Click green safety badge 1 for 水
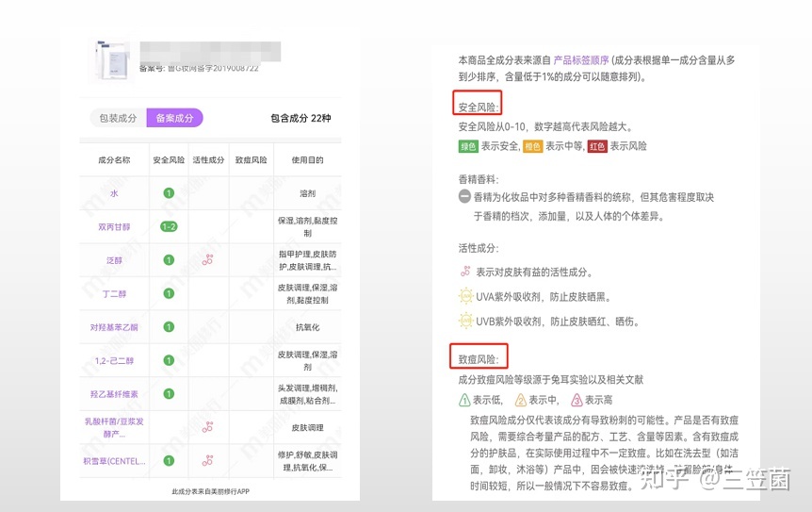The image size is (812, 512). (169, 192)
